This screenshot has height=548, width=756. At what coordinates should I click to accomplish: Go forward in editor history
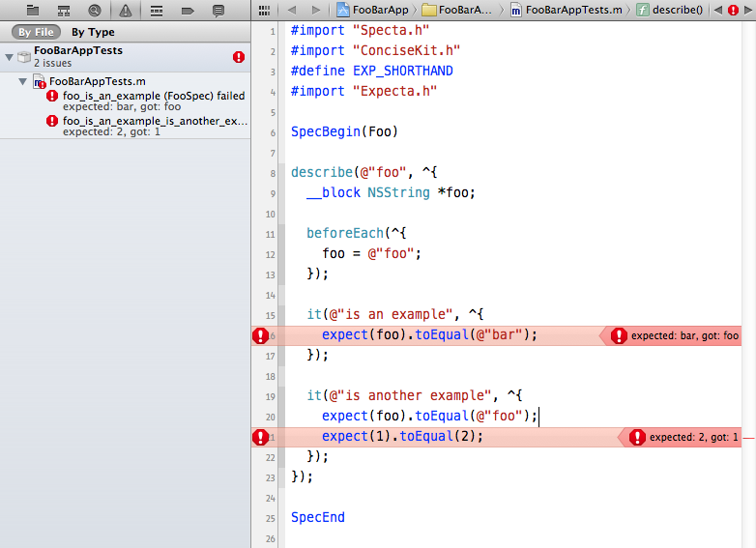(x=316, y=10)
